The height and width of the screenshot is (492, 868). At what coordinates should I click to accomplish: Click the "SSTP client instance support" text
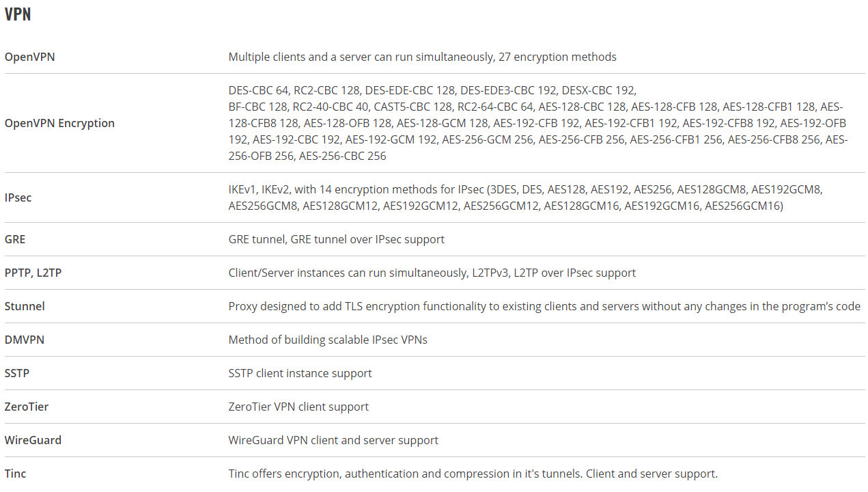click(300, 373)
